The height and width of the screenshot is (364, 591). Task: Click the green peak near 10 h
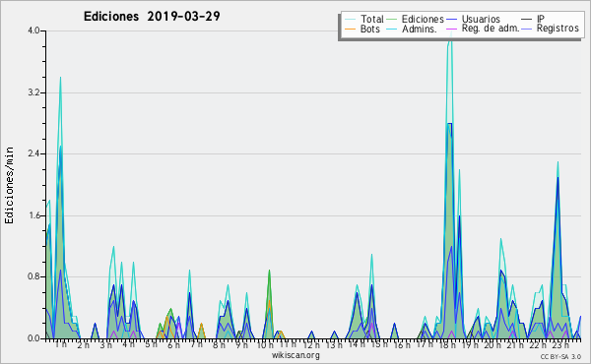click(x=269, y=271)
